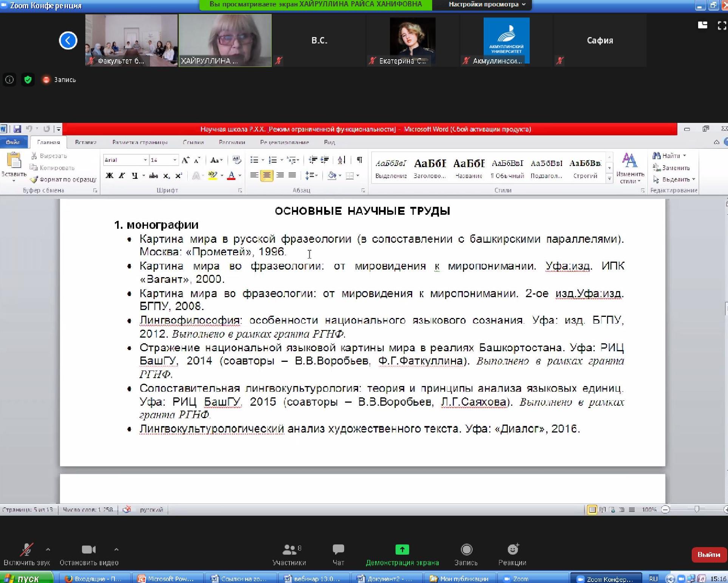Expand the audio settings caret
This screenshot has height=583, width=728.
point(48,549)
